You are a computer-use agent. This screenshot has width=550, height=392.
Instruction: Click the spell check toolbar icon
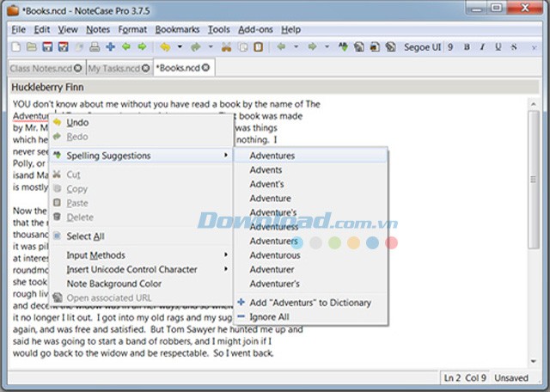click(344, 46)
